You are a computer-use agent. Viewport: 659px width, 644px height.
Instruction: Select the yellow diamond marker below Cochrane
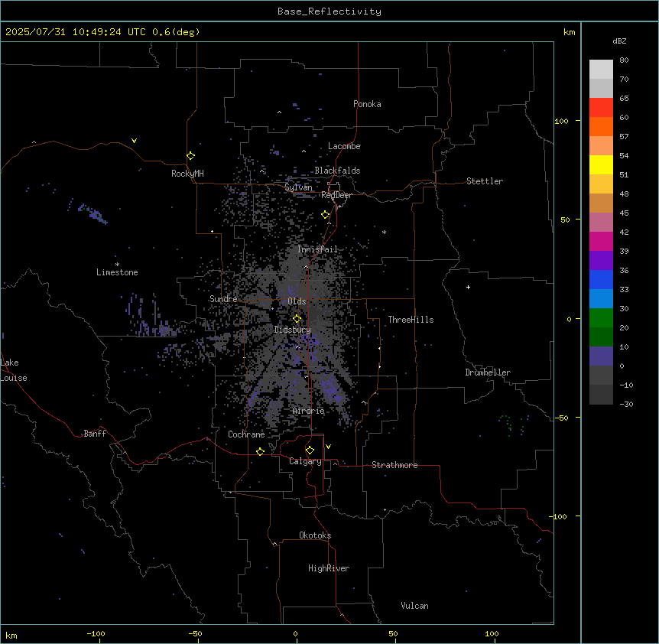coord(260,451)
